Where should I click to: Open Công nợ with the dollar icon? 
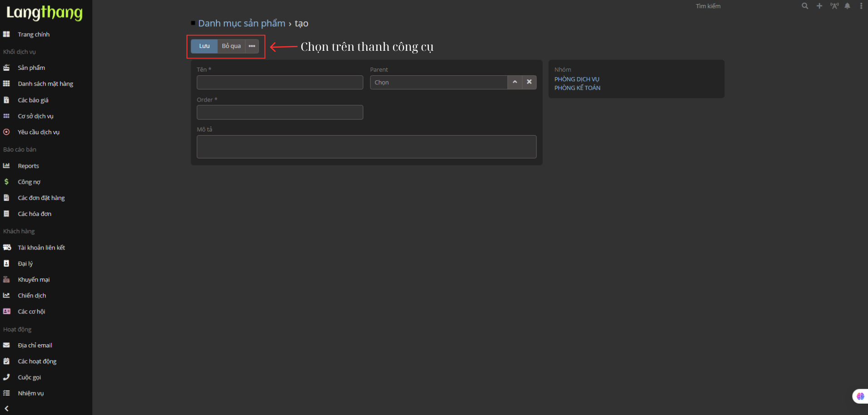pyautogui.click(x=29, y=182)
